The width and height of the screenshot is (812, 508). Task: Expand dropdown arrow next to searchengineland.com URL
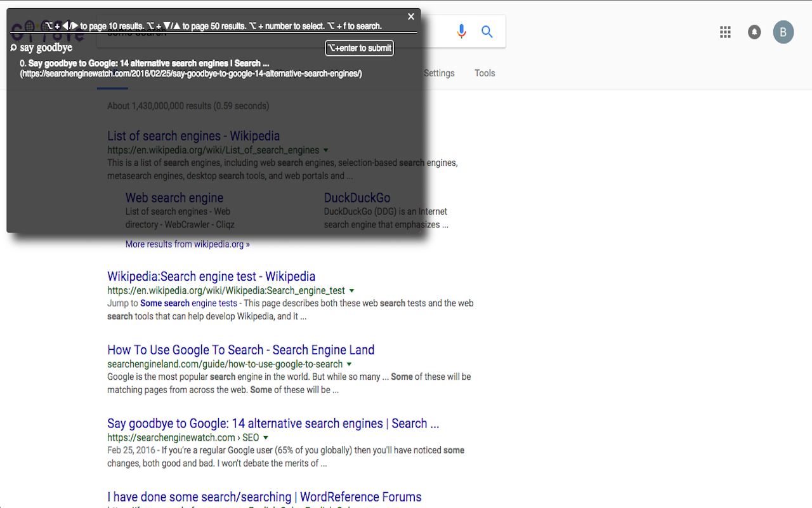click(x=350, y=364)
